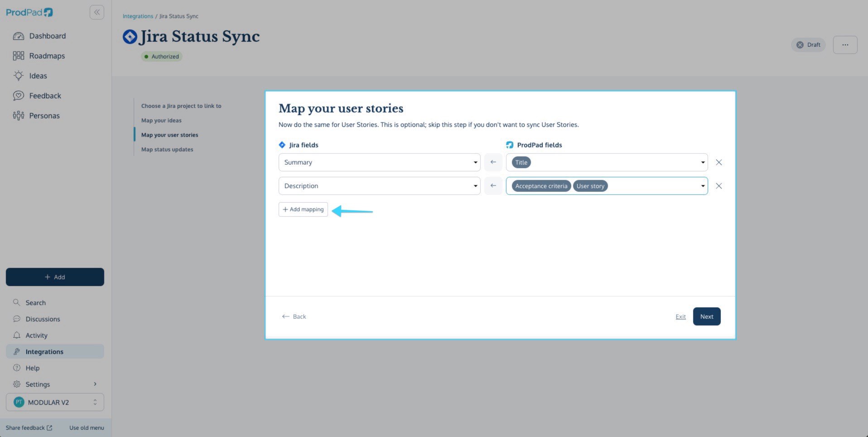The height and width of the screenshot is (437, 868).
Task: Click the ProdPad logo
Action: pos(29,12)
